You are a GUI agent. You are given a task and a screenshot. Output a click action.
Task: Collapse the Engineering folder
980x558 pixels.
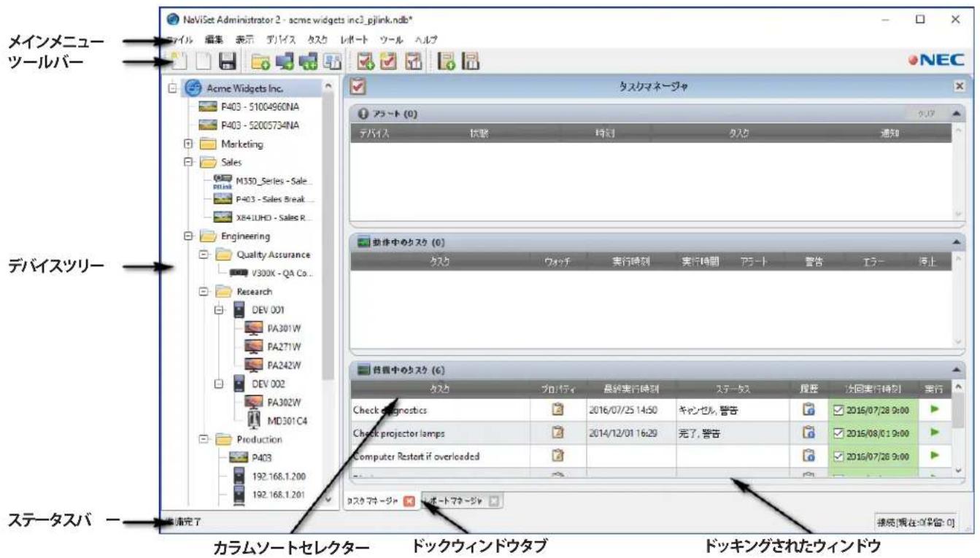coord(188,236)
